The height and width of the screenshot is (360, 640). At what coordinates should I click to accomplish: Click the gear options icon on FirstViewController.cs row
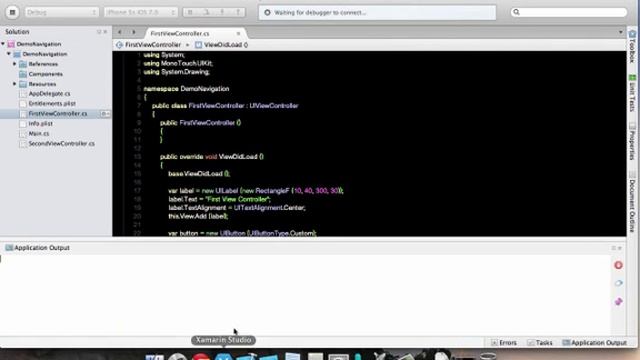[x=105, y=113]
